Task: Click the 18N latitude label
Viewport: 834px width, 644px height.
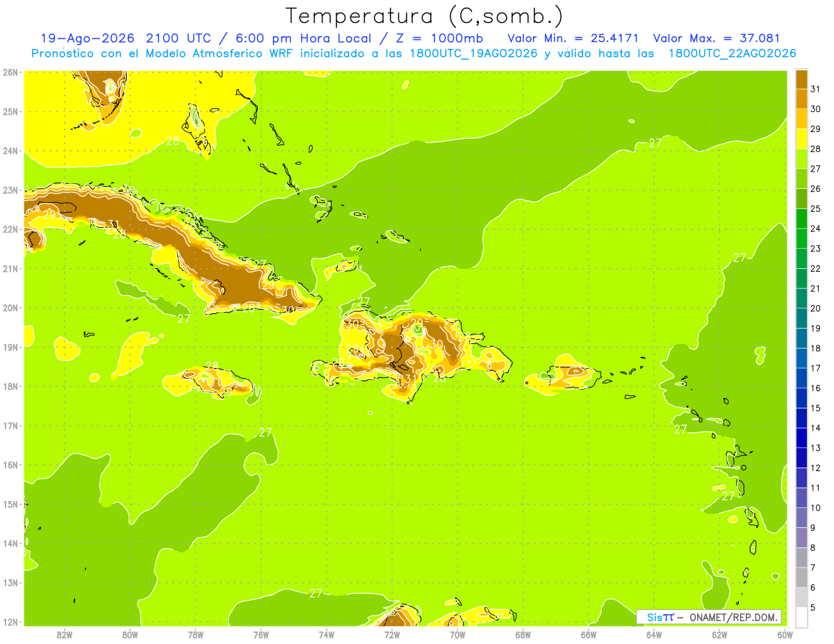Action: (x=10, y=386)
